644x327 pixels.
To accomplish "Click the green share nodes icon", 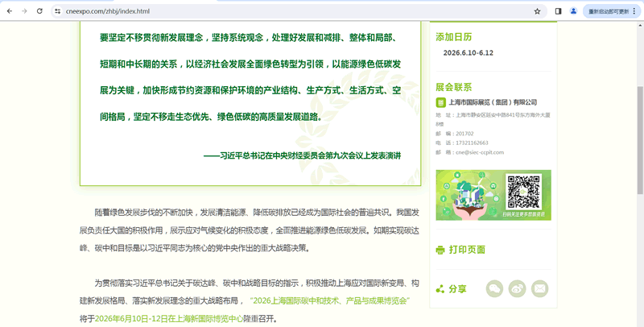I will click(440, 288).
